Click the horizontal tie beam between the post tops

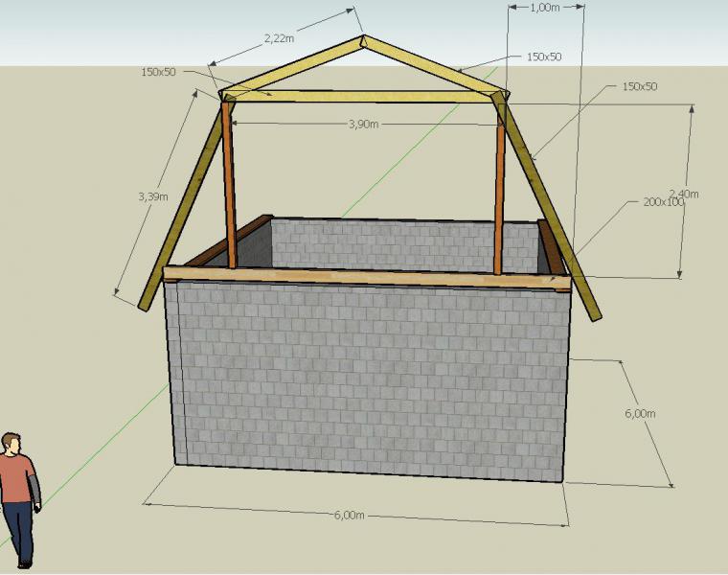click(x=364, y=96)
